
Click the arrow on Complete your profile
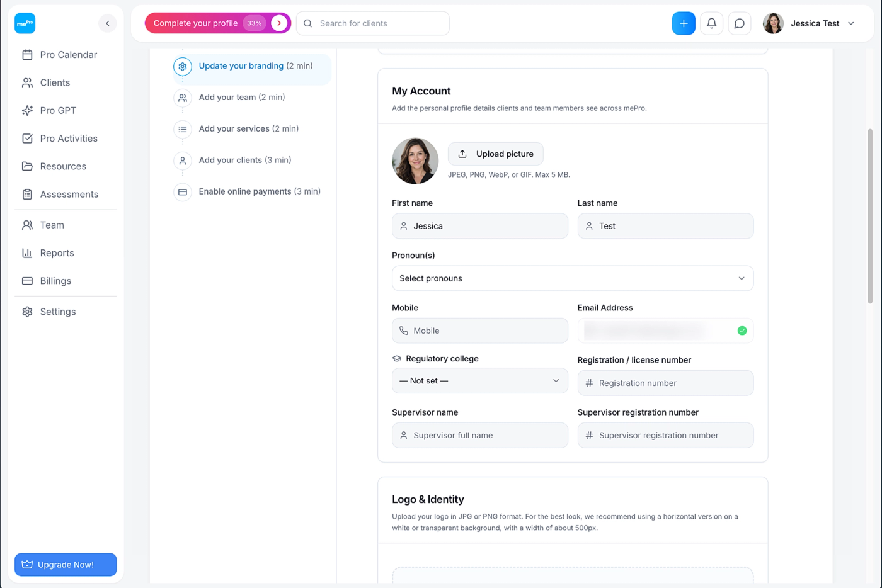[x=279, y=23]
